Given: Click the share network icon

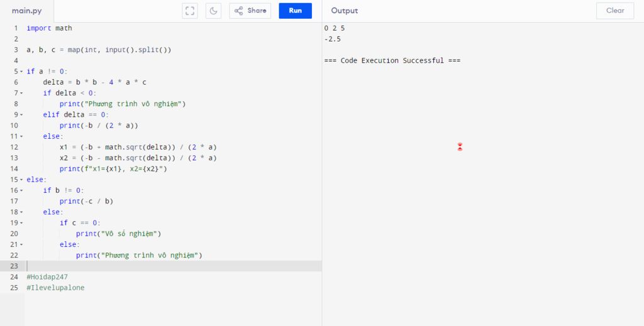Looking at the screenshot, I should coord(239,11).
